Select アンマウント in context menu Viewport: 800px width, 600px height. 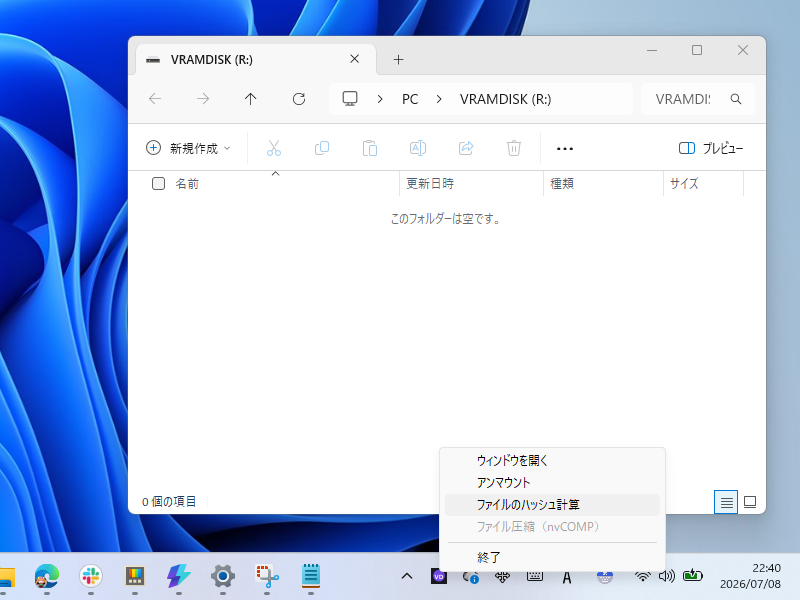pyautogui.click(x=552, y=482)
